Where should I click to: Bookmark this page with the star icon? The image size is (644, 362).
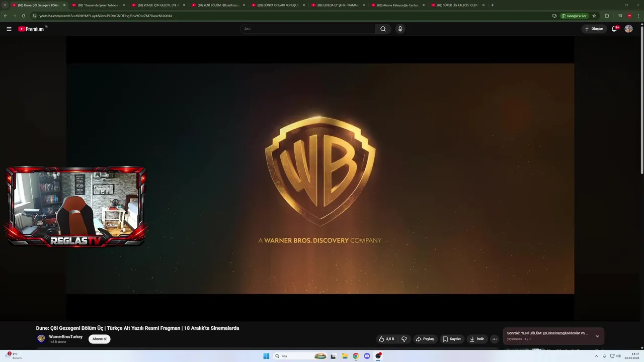click(x=594, y=16)
